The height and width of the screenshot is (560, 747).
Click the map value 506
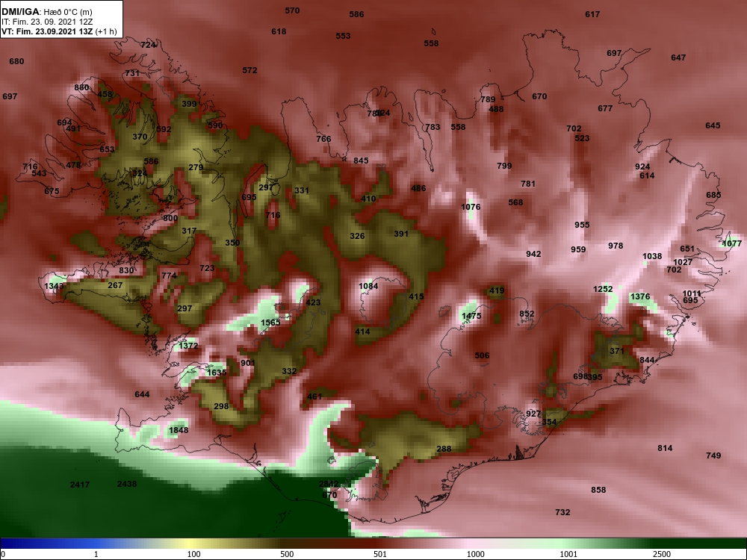[x=482, y=355]
